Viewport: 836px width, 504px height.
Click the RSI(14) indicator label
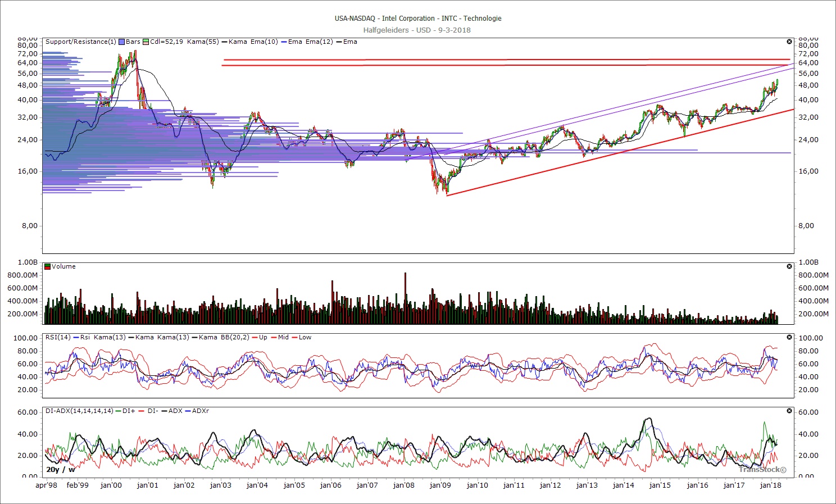coord(58,337)
